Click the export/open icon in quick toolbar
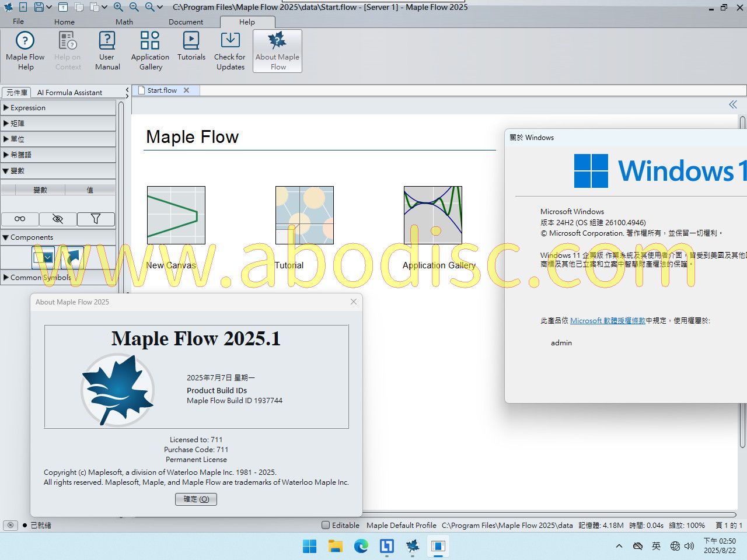The width and height of the screenshot is (747, 560). tap(62, 7)
